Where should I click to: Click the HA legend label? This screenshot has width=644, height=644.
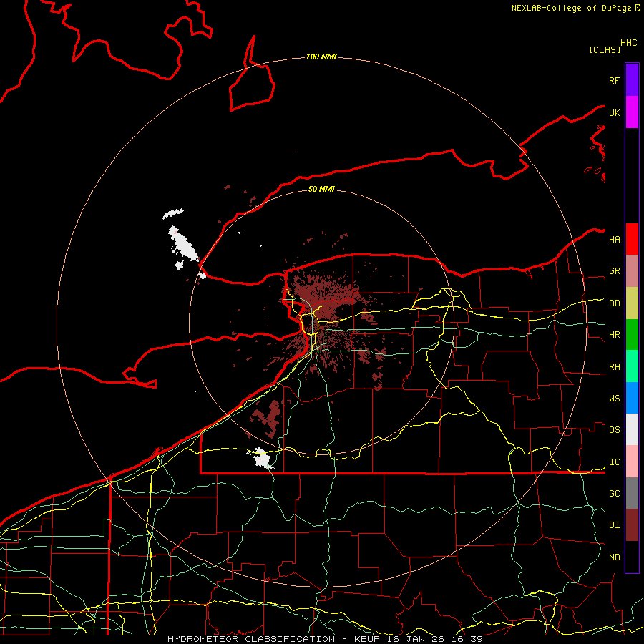click(614, 240)
